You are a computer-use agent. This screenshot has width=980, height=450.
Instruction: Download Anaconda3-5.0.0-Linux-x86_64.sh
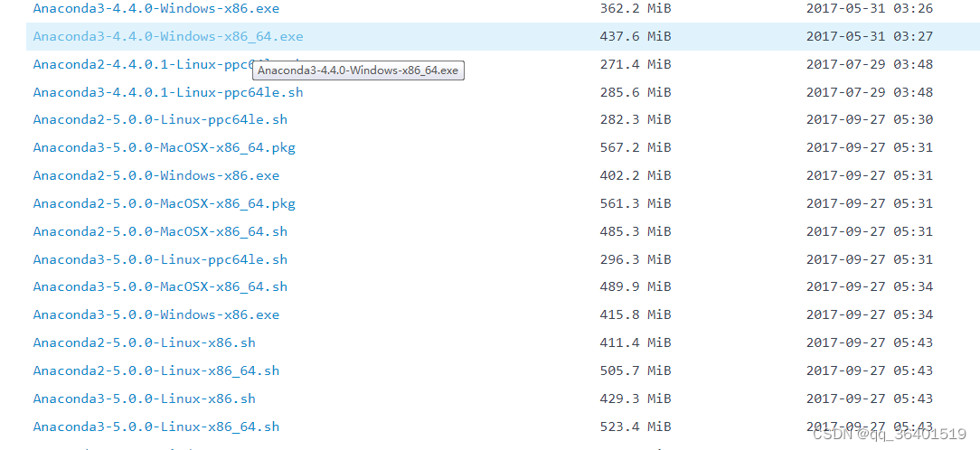point(156,427)
